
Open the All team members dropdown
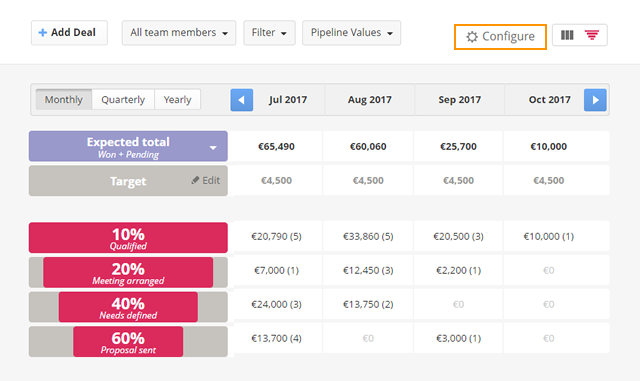pos(179,33)
